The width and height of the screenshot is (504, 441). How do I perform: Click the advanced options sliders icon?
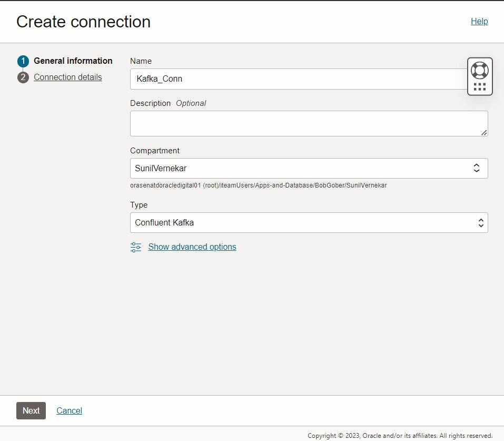[136, 247]
